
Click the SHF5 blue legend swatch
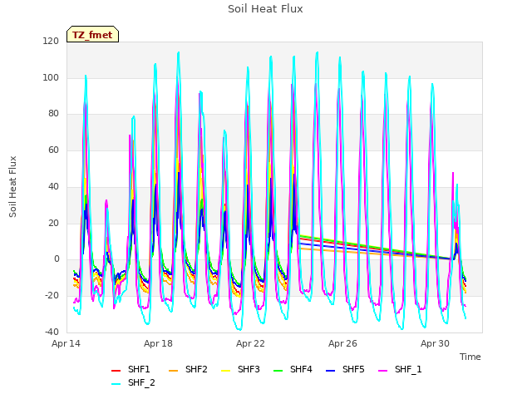[331, 371]
